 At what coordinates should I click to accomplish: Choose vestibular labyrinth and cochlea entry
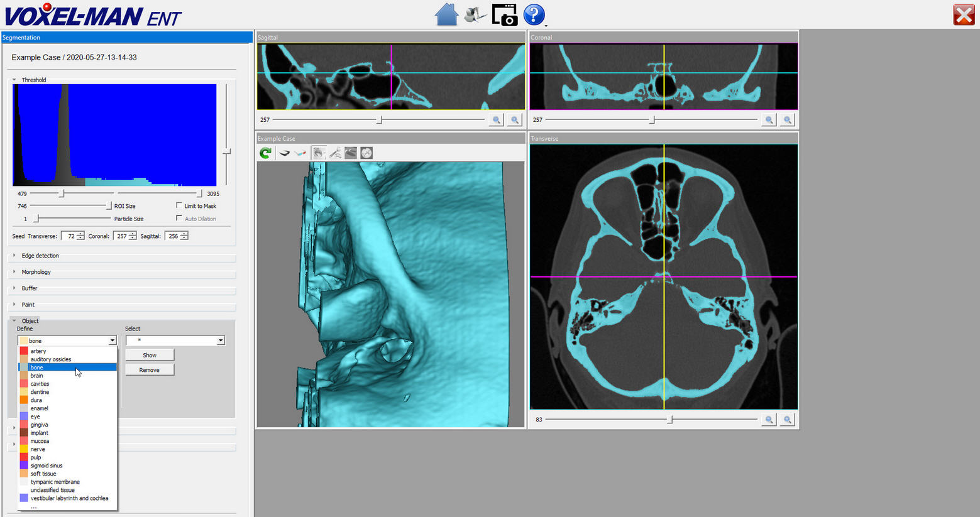coord(67,498)
